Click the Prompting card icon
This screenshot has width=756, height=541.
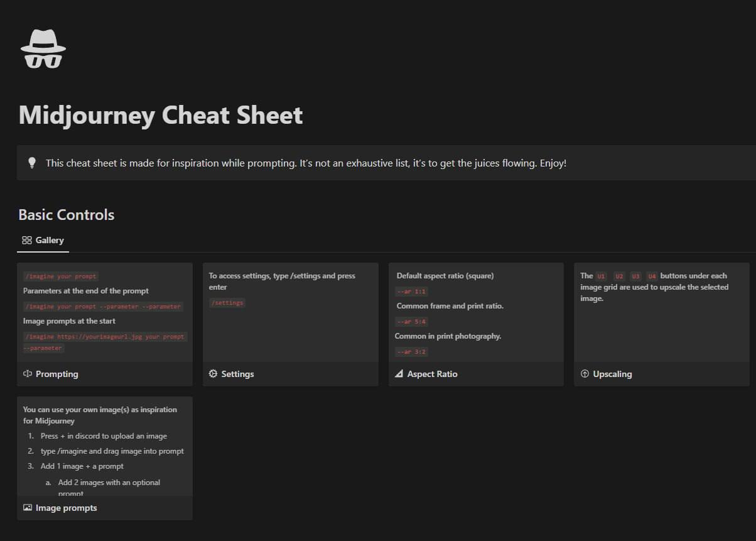tap(28, 374)
